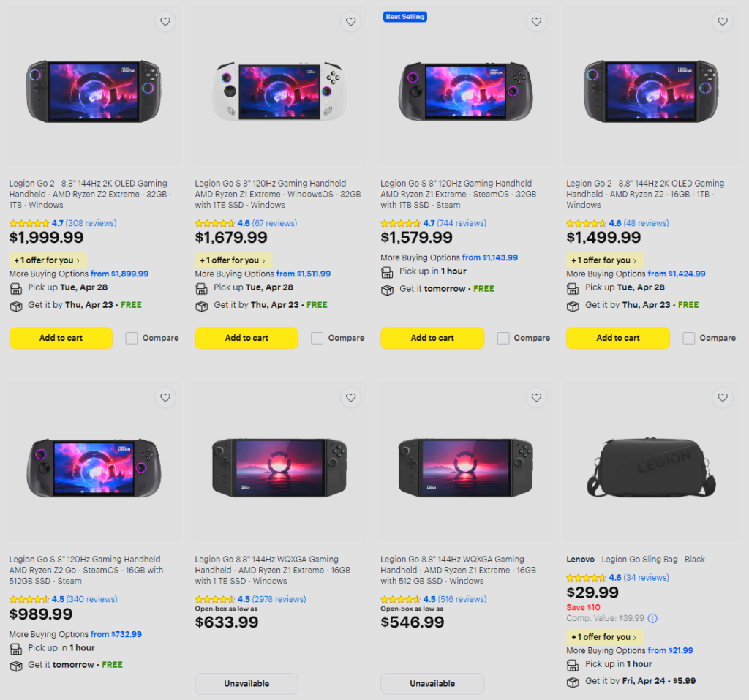The height and width of the screenshot is (700, 749).
Task: Check Compare on the $1,679.99 Legion Go S
Action: tap(317, 338)
